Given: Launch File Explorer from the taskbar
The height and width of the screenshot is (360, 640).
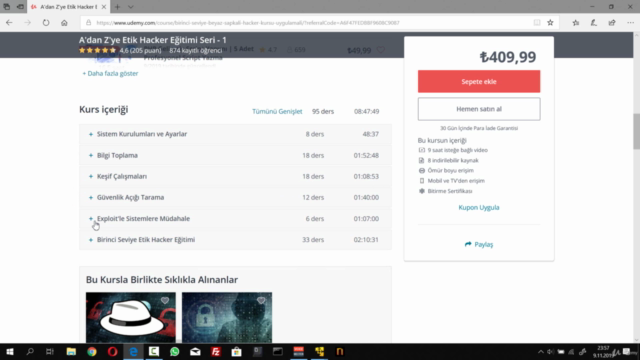Looking at the screenshot, I should click(71, 351).
